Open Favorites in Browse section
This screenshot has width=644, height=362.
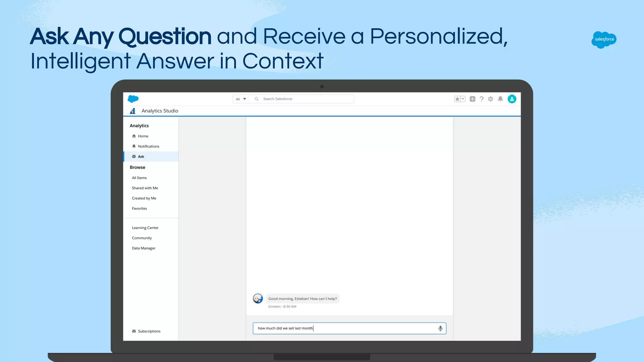click(x=139, y=209)
